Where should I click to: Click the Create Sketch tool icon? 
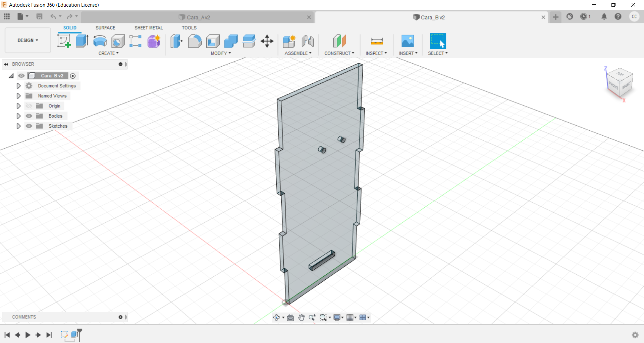click(x=64, y=41)
